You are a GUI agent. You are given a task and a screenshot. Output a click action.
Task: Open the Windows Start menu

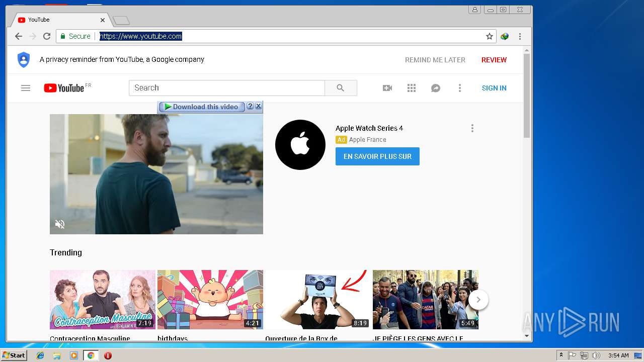[14, 355]
